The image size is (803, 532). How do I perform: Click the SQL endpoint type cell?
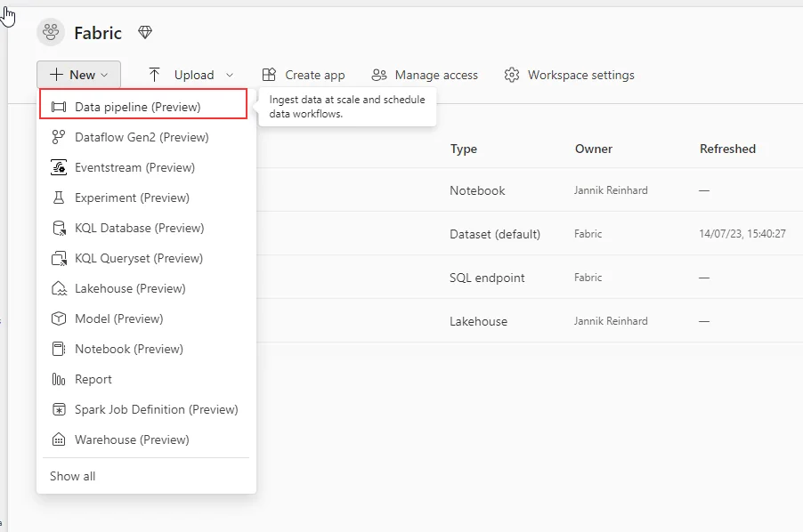(x=487, y=278)
